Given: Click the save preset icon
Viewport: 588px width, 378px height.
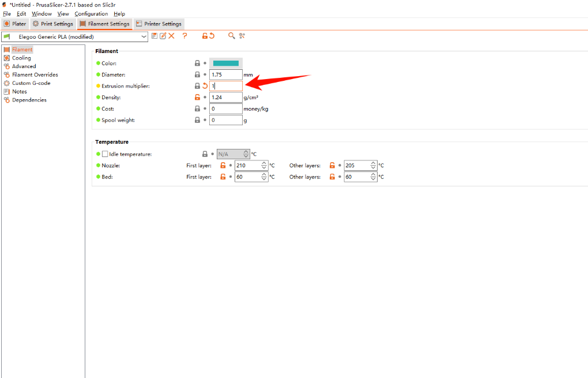Looking at the screenshot, I should [154, 36].
